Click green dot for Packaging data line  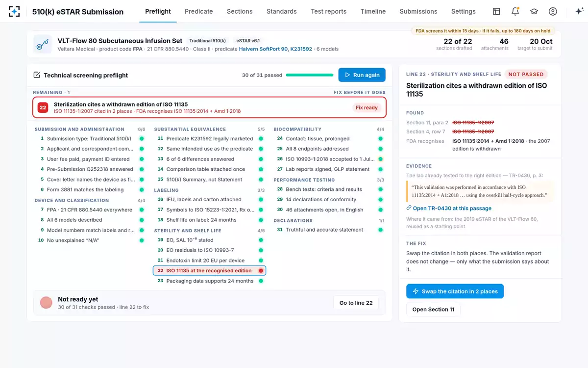(x=261, y=281)
